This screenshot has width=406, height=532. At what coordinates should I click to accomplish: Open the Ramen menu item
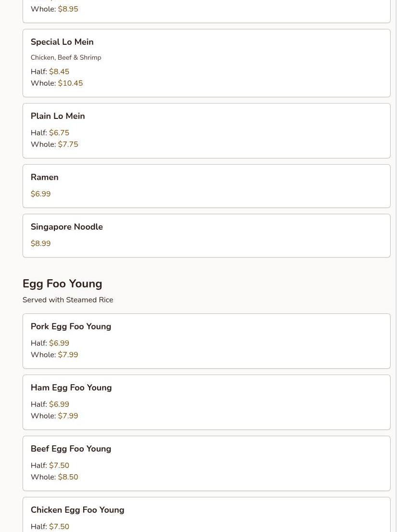44,177
